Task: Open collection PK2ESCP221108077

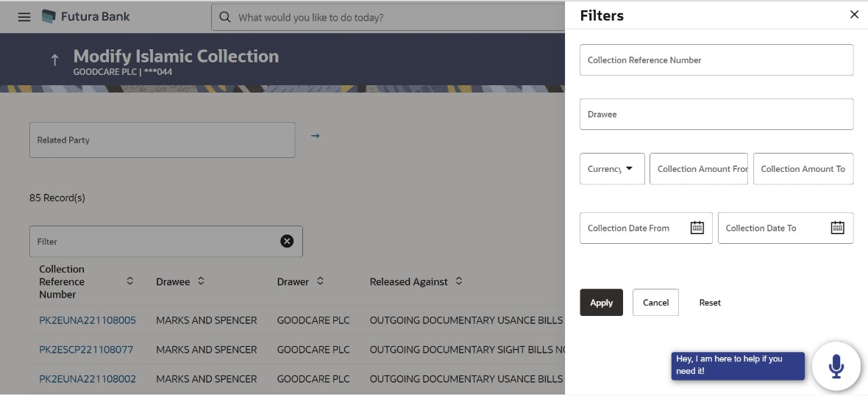Action: pos(86,350)
